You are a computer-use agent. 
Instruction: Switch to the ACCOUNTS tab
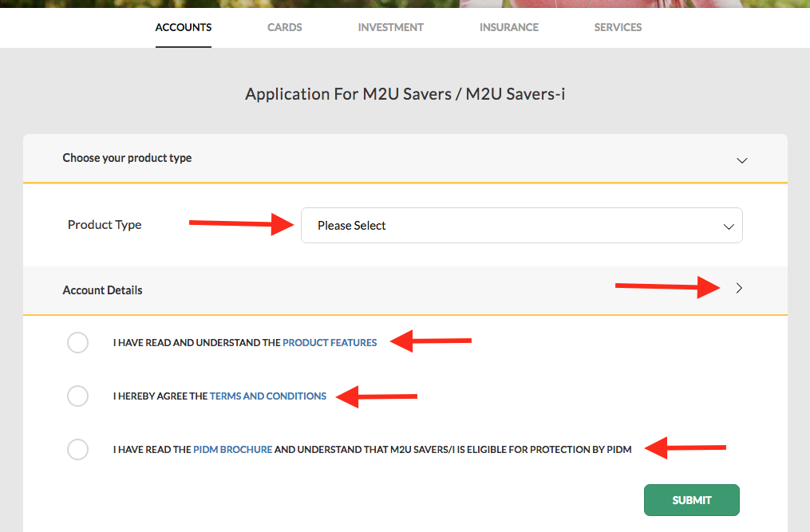click(184, 27)
